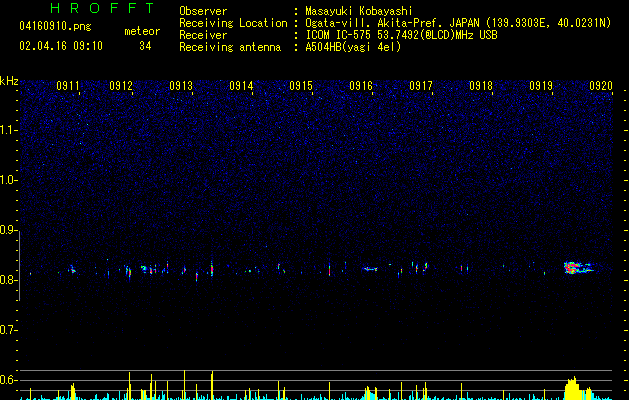Click the observer name Masayuki Kobayashi
The image size is (629, 400).
(359, 11)
